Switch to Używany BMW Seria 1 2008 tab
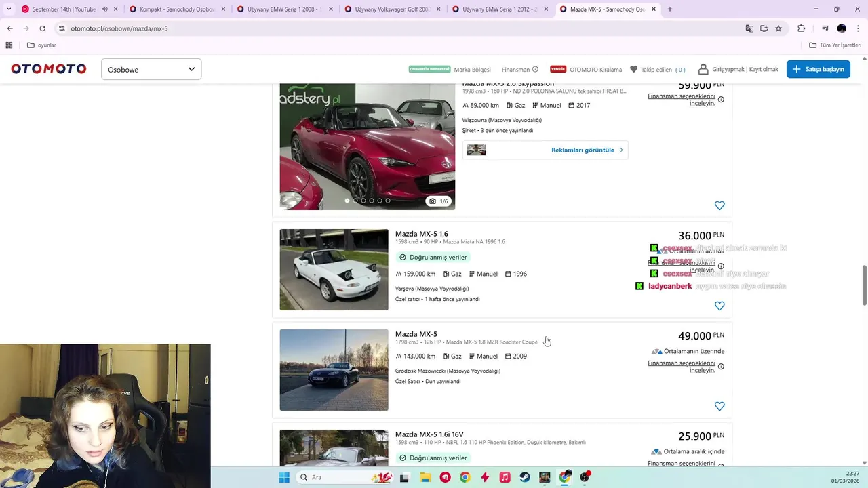Screen dimensions: 868x488 click(x=285, y=9)
